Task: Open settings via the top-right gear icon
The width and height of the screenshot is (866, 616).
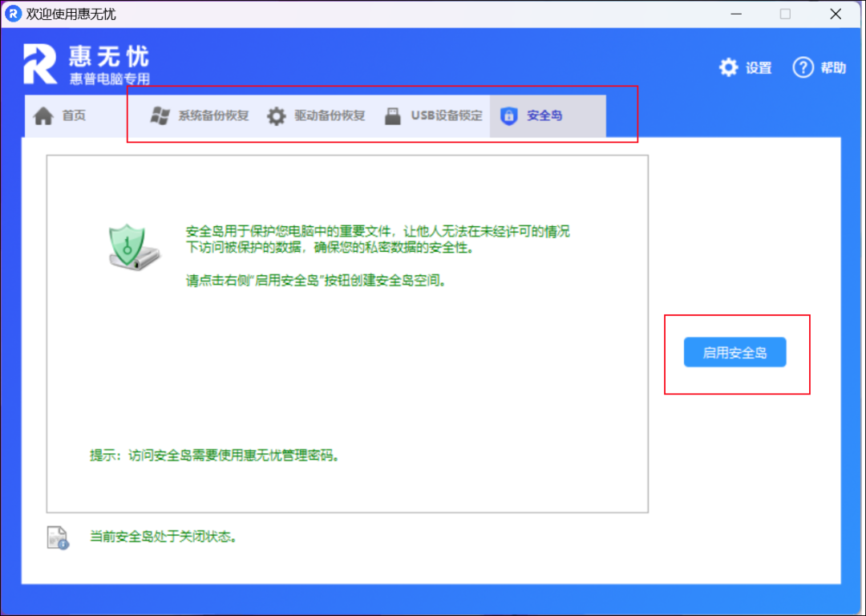Action: (728, 67)
